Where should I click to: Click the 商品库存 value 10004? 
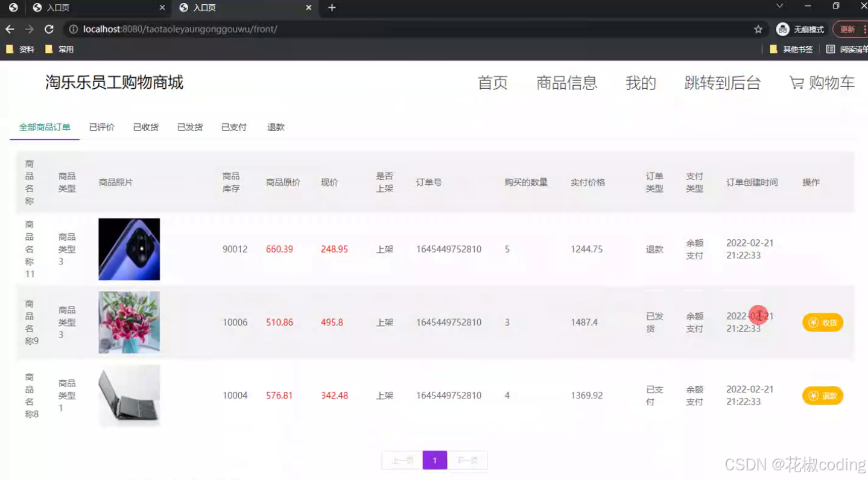coord(235,395)
